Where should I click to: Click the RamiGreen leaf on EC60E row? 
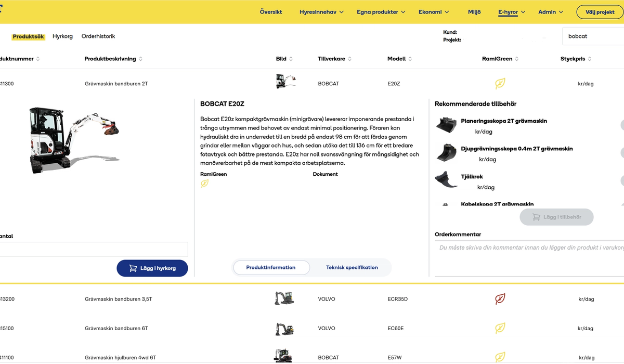(x=500, y=328)
